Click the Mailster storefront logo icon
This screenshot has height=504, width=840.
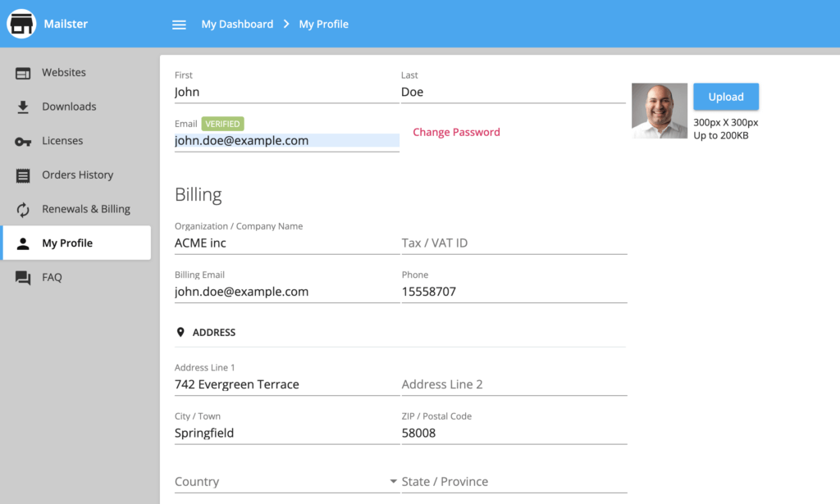click(x=21, y=24)
